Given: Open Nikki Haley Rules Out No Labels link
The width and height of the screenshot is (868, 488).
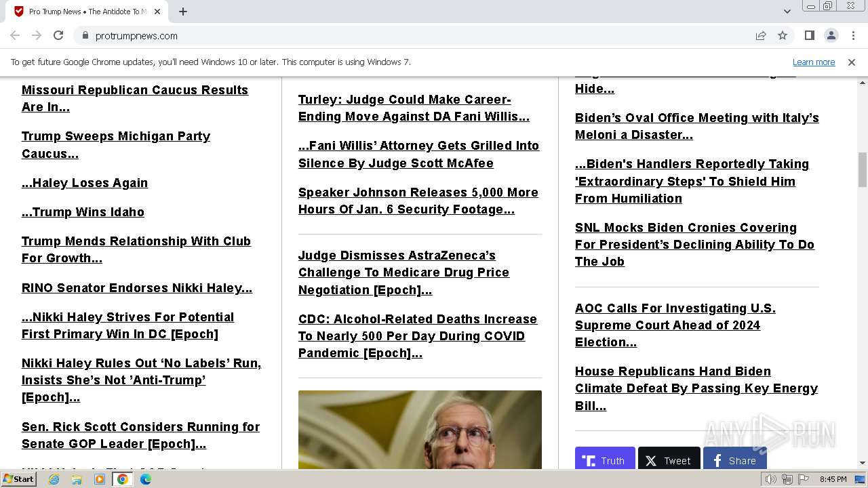Looking at the screenshot, I should (x=141, y=380).
